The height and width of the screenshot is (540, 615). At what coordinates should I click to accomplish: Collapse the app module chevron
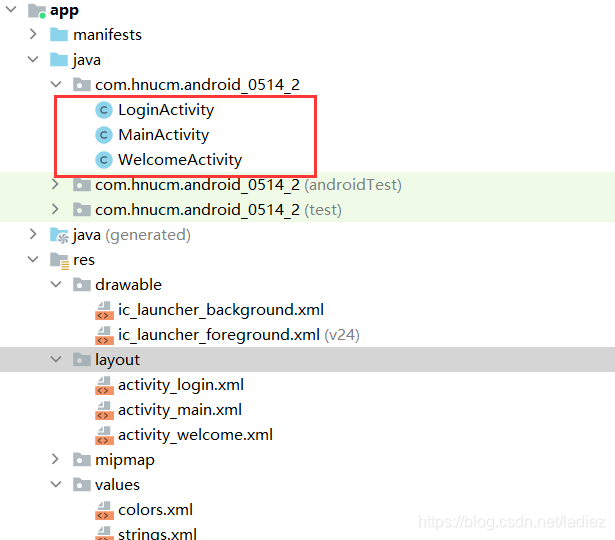pyautogui.click(x=11, y=9)
